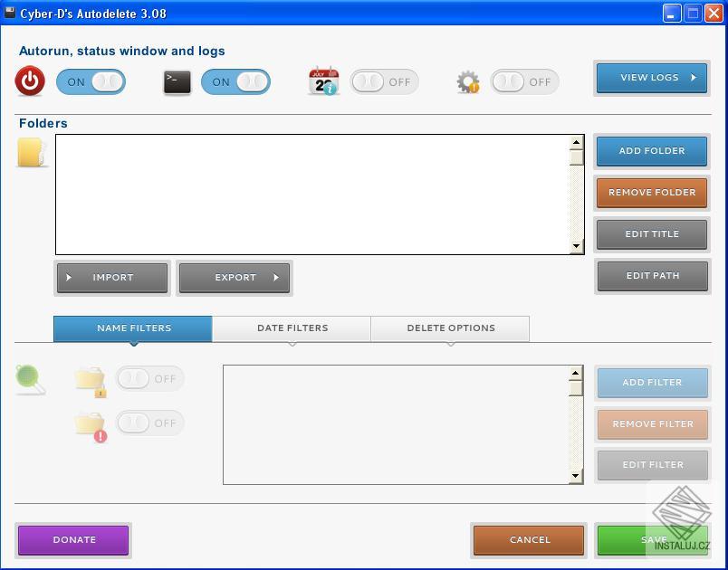Click the Edit Path button
This screenshot has width=728, height=570.
point(652,276)
